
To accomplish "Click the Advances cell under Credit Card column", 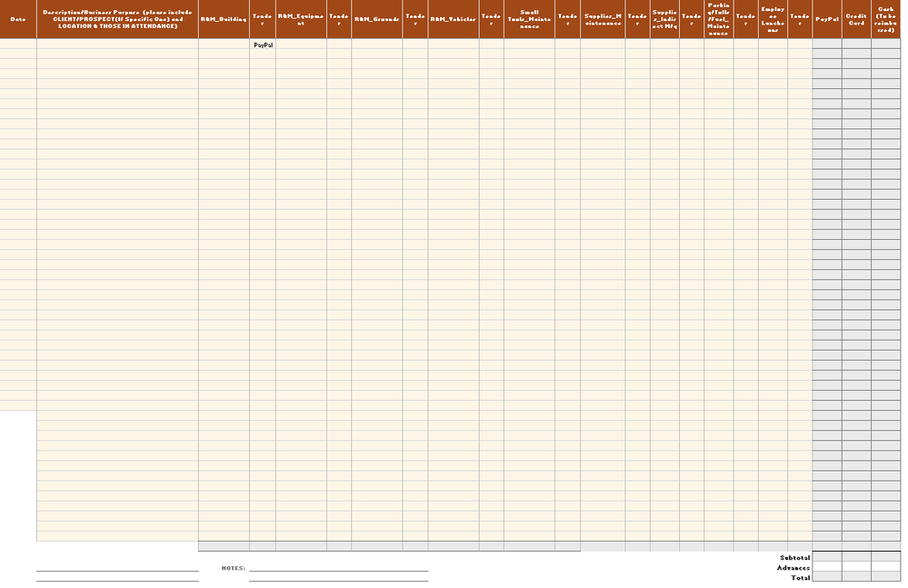I will pyautogui.click(x=856, y=566).
